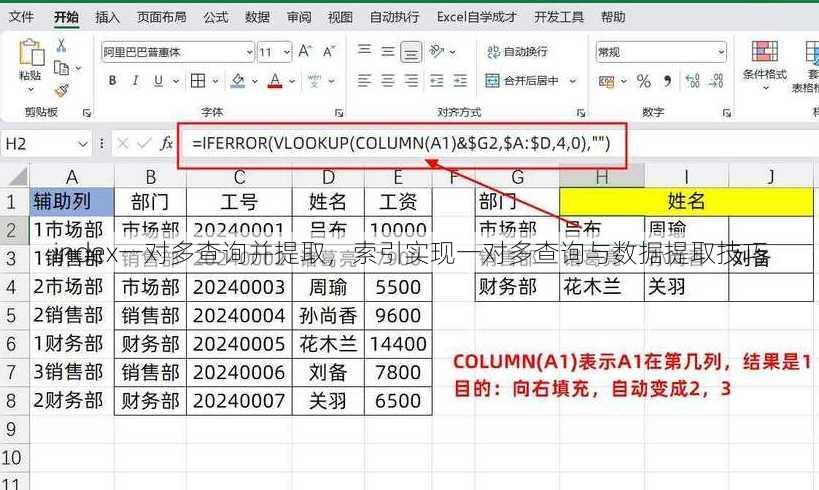Click the text orientation icon
Screen dimensions: 819x490
[436, 51]
